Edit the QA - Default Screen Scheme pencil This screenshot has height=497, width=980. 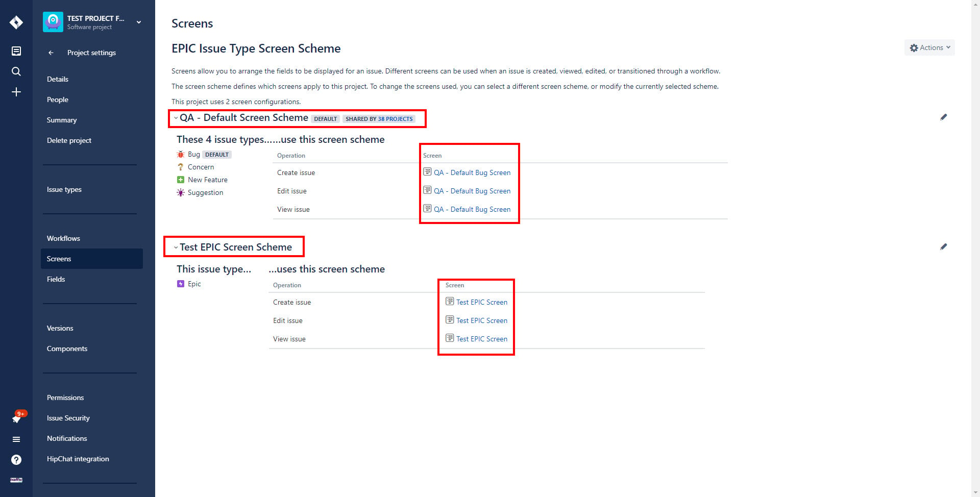[944, 117]
